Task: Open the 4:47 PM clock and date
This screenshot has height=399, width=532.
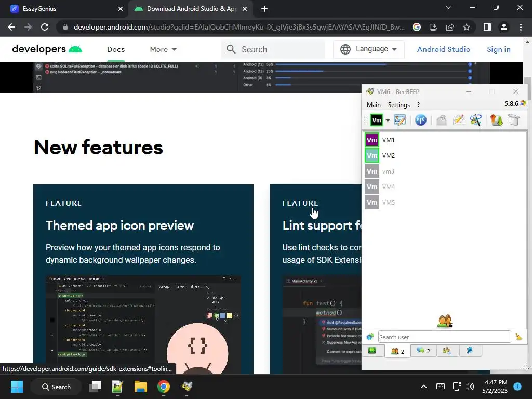Action: pyautogui.click(x=495, y=387)
